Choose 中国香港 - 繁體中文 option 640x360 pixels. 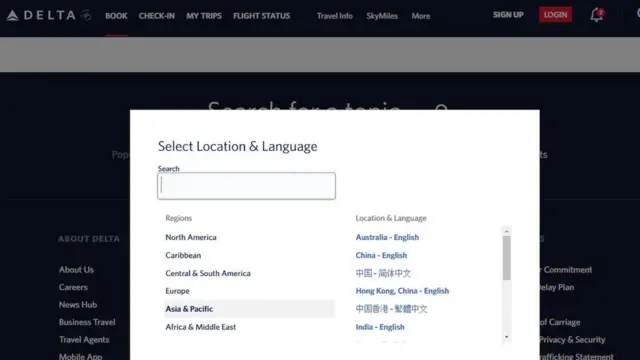391,309
